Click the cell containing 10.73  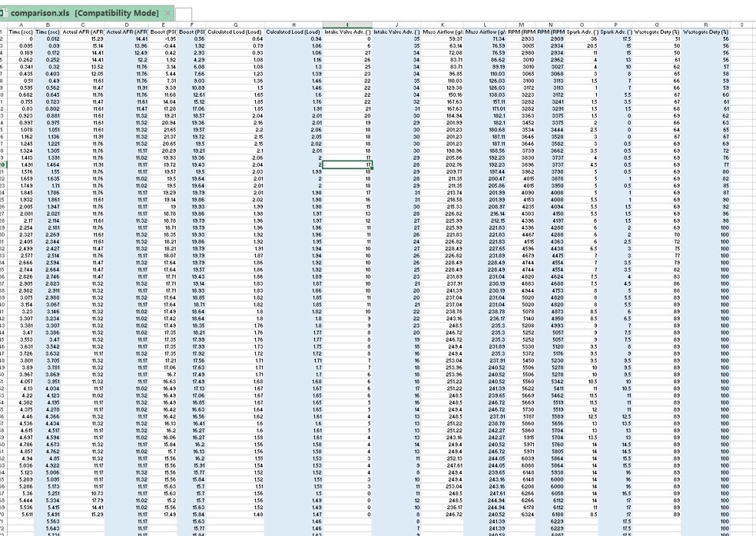point(83,493)
